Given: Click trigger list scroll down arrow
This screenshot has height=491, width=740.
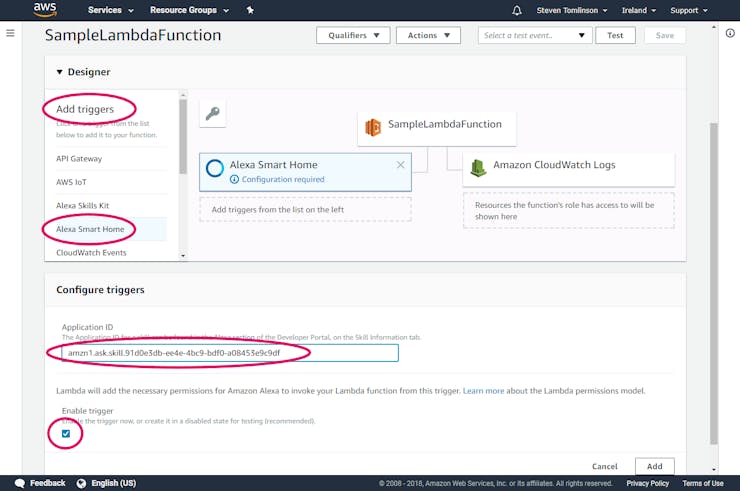Looking at the screenshot, I should coord(183,255).
